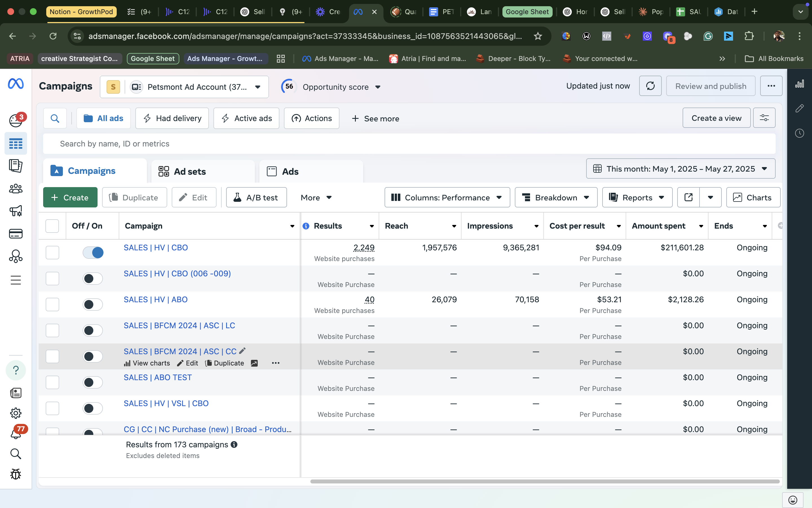Viewport: 812px width, 508px height.
Task: Open the Campaigns table icon in the sidebar
Action: click(16, 143)
